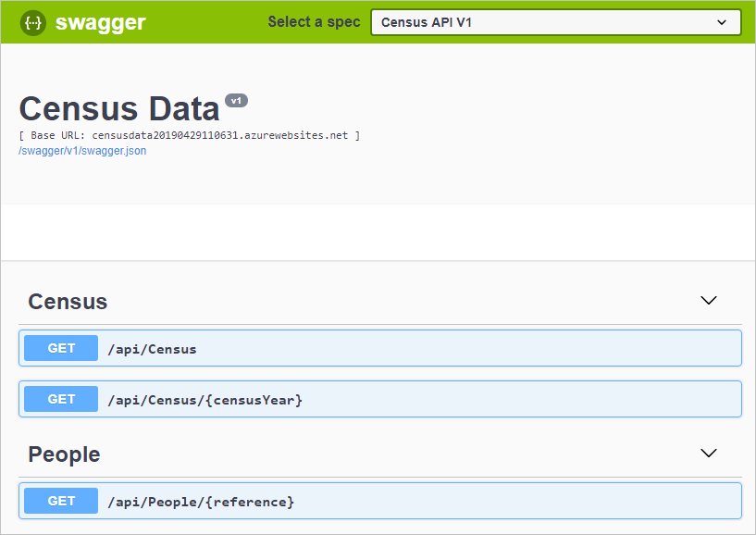Click GET button for /api/People/{reference}
This screenshot has width=756, height=535.
pos(61,501)
